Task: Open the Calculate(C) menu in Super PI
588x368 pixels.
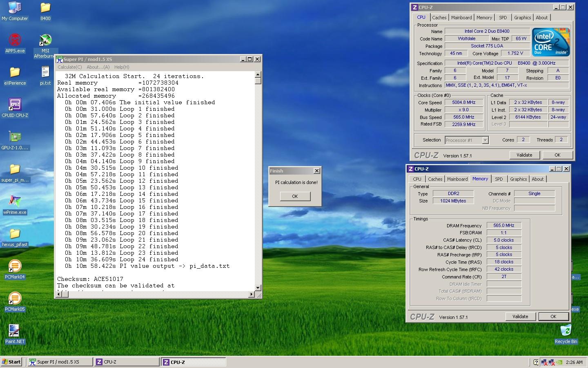Action: click(x=70, y=67)
